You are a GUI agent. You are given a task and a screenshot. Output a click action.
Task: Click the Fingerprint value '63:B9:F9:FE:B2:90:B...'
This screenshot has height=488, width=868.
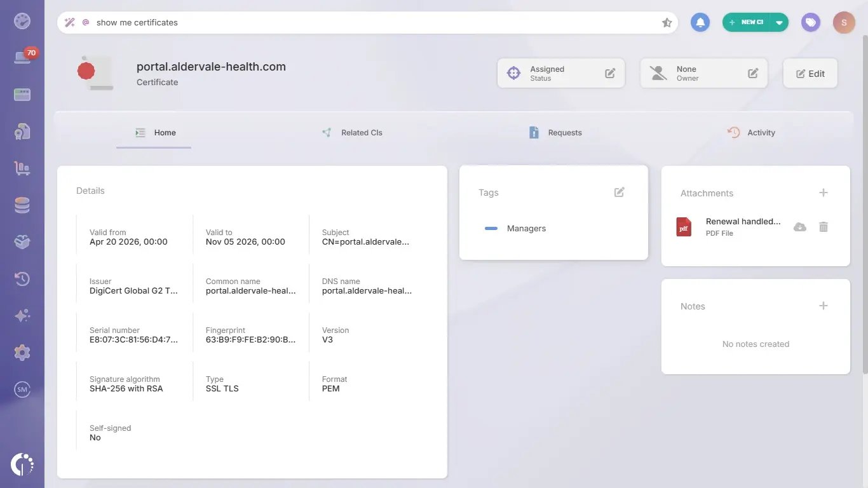[251, 340]
